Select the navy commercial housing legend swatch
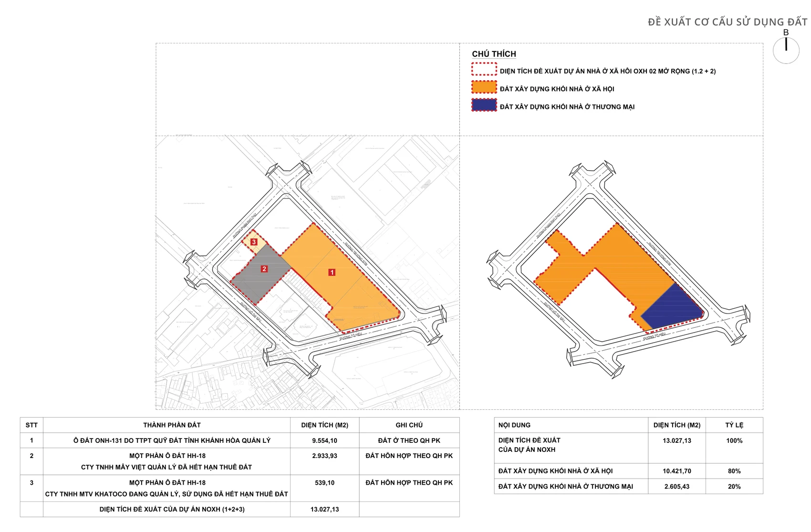Screen dimensions: 811x532 (x=484, y=105)
